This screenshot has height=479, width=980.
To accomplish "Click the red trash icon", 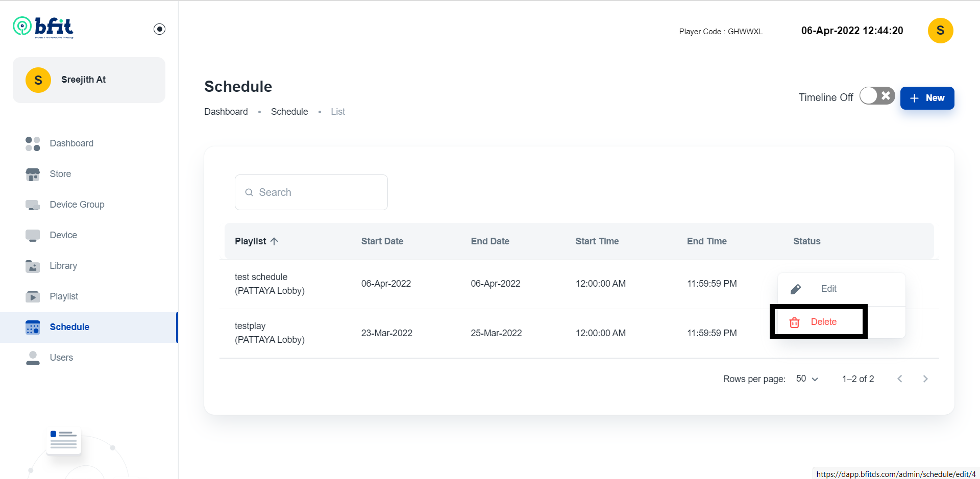I will tap(795, 322).
